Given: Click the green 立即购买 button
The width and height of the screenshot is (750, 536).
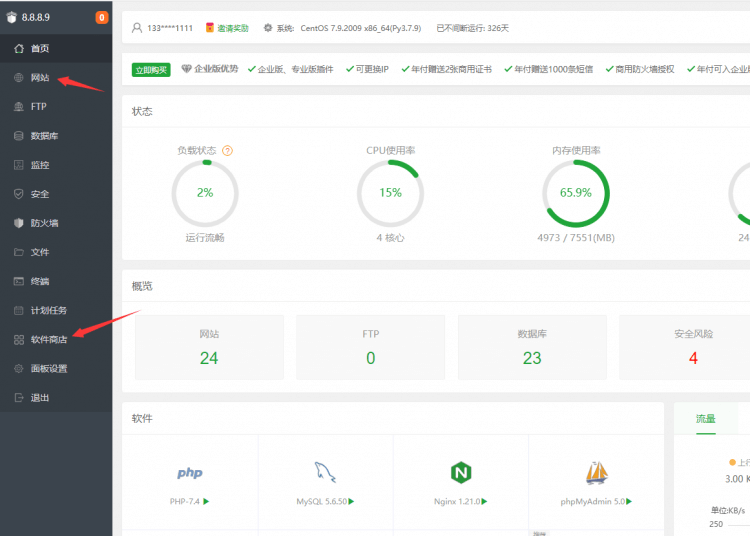Looking at the screenshot, I should 151,69.
